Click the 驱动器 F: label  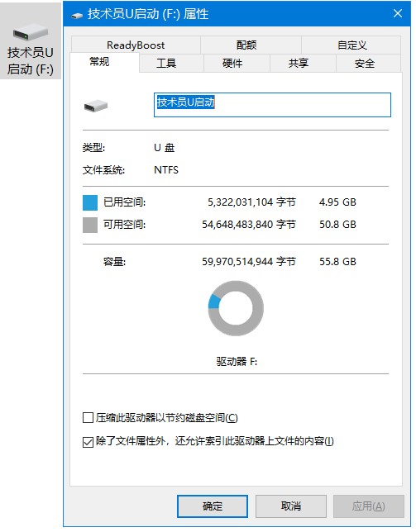pos(237,362)
